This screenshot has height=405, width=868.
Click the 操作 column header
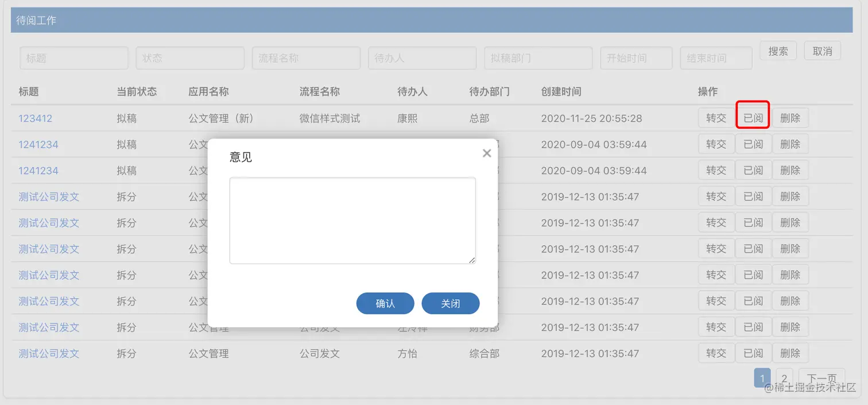(x=708, y=91)
